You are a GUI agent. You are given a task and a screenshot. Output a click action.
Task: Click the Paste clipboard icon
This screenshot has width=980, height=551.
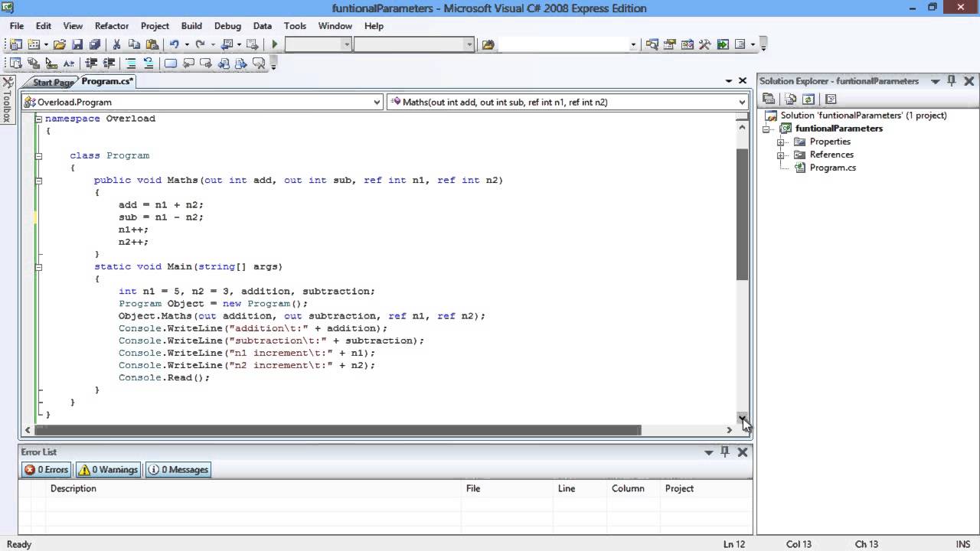coord(152,44)
